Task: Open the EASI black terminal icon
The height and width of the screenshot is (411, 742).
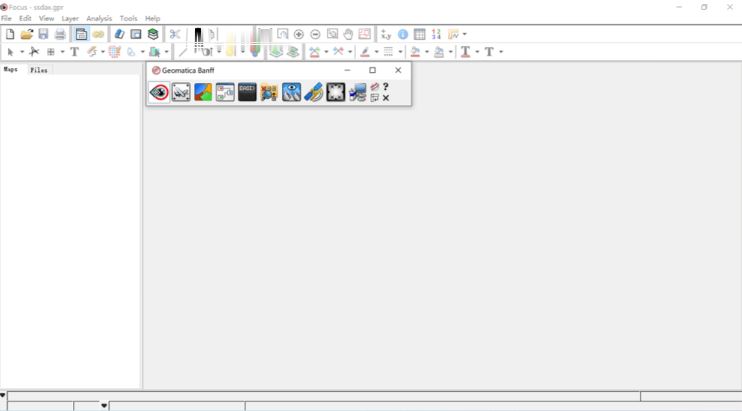Action: pyautogui.click(x=247, y=93)
